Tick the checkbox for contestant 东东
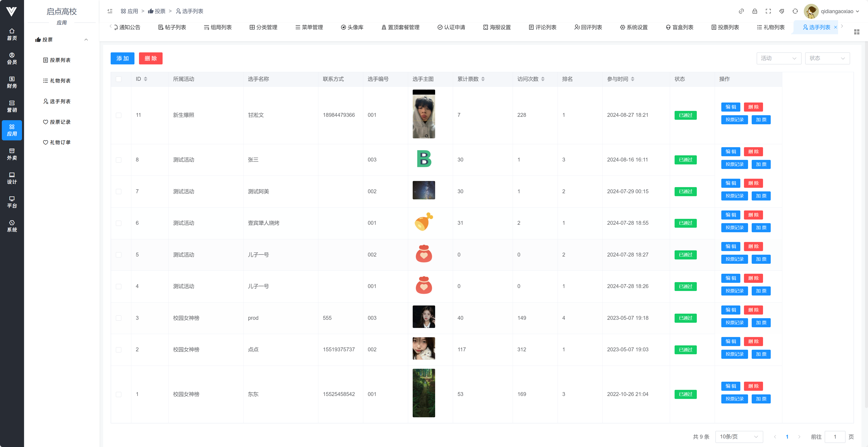This screenshot has width=868, height=447. point(119,394)
